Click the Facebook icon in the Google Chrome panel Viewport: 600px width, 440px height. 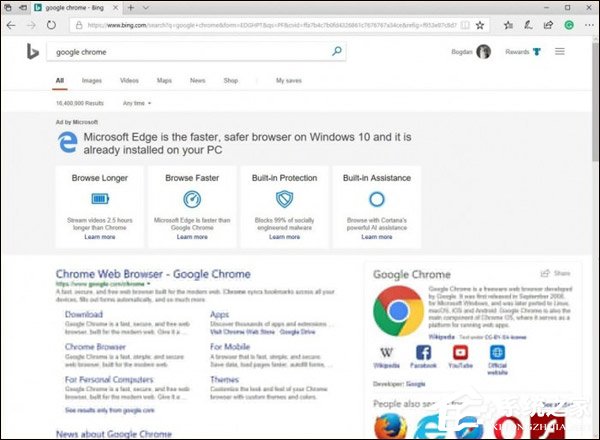[x=423, y=352]
